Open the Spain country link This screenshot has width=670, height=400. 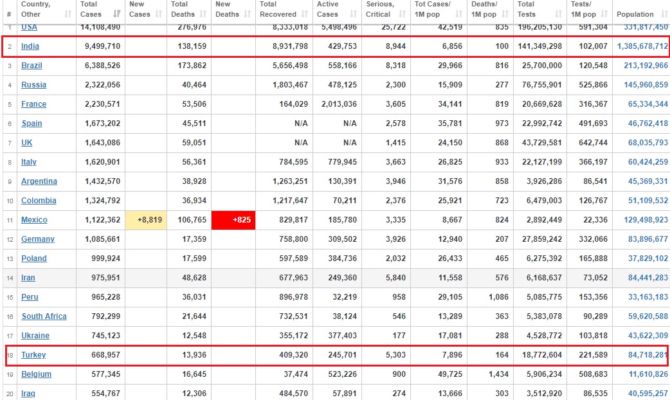[x=32, y=124]
